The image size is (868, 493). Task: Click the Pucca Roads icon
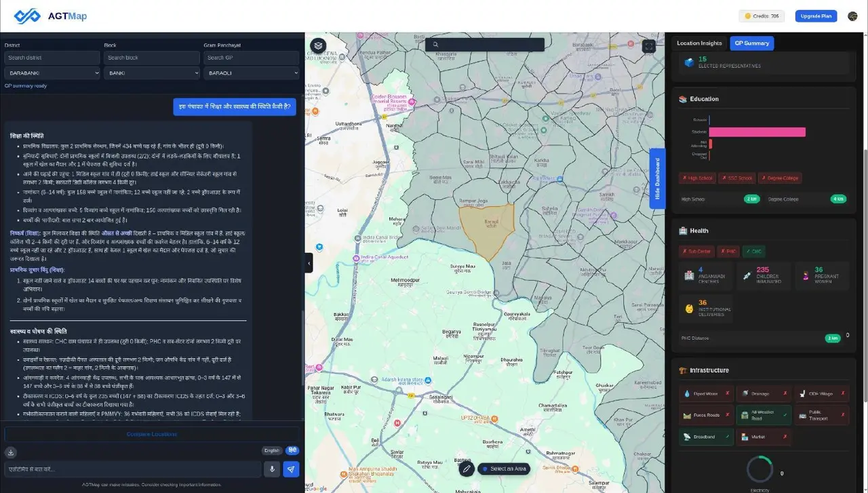pos(687,415)
